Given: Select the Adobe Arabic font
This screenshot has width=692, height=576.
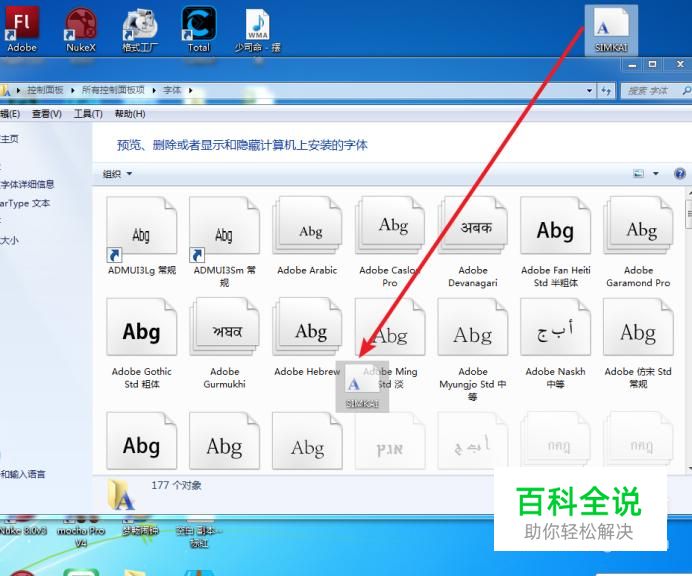Looking at the screenshot, I should click(x=307, y=237).
